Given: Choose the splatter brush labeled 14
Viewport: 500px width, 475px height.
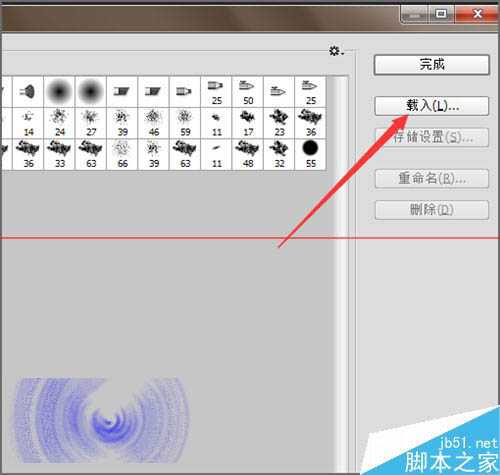Looking at the screenshot, I should (x=28, y=123).
